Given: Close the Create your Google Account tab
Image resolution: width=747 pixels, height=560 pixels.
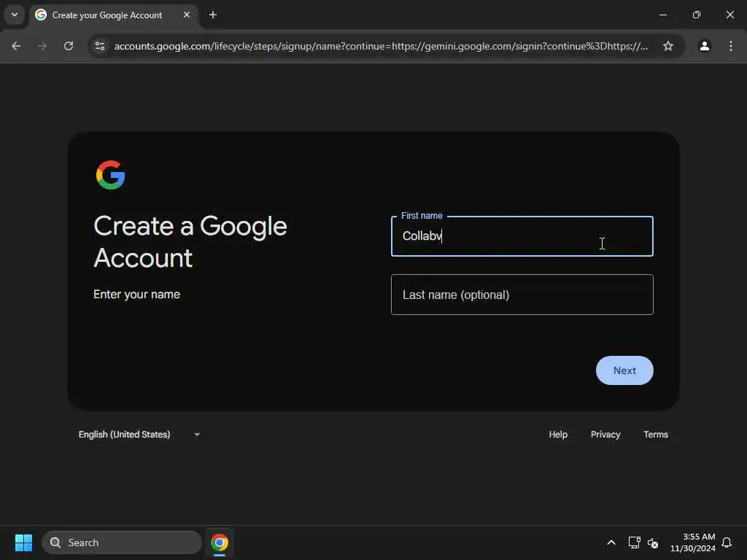Looking at the screenshot, I should click(187, 15).
